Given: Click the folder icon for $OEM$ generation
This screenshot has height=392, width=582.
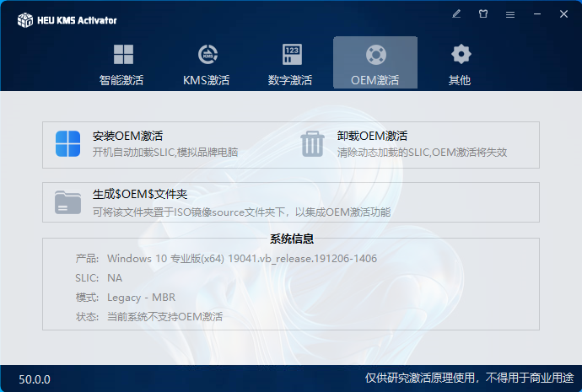Looking at the screenshot, I should pyautogui.click(x=67, y=203).
